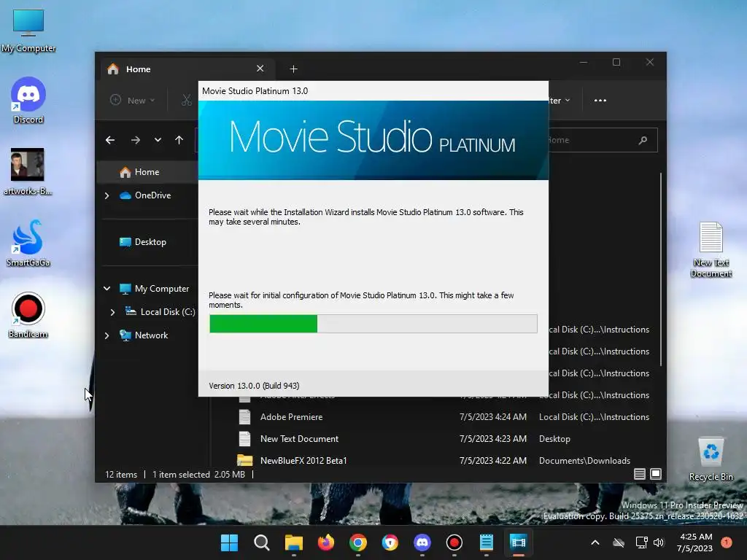Select the NewBlueFX 2012 Beta1 folder
The image size is (747, 560).
443,461
